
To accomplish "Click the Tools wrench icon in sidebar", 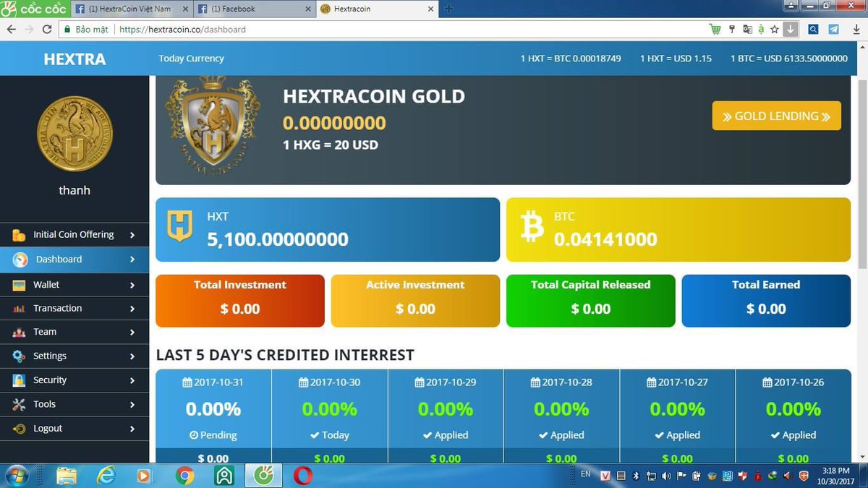I will [x=19, y=404].
